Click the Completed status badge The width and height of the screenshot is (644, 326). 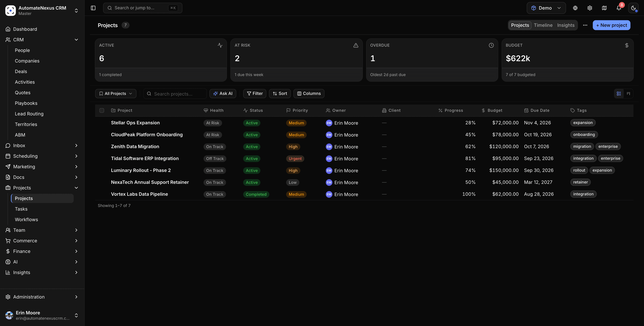[256, 194]
